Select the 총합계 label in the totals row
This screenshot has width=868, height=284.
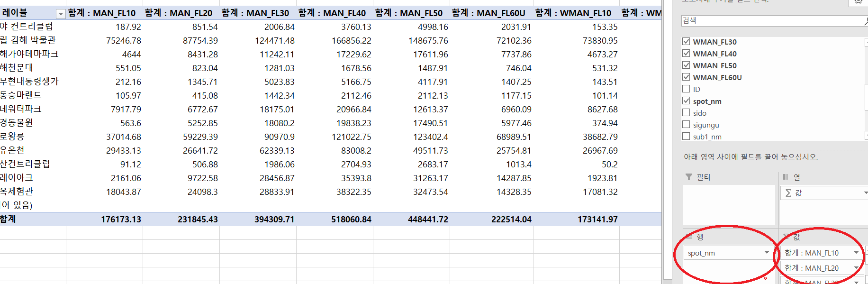(8, 219)
